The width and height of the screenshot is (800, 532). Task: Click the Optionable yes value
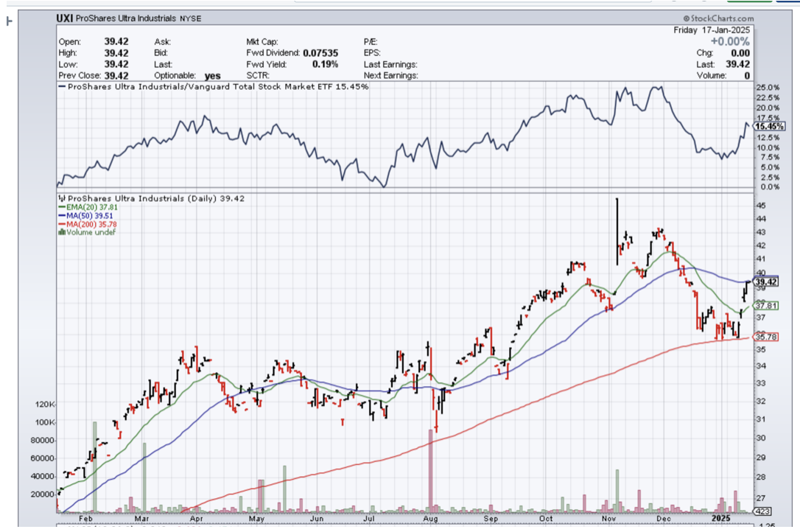click(x=212, y=75)
